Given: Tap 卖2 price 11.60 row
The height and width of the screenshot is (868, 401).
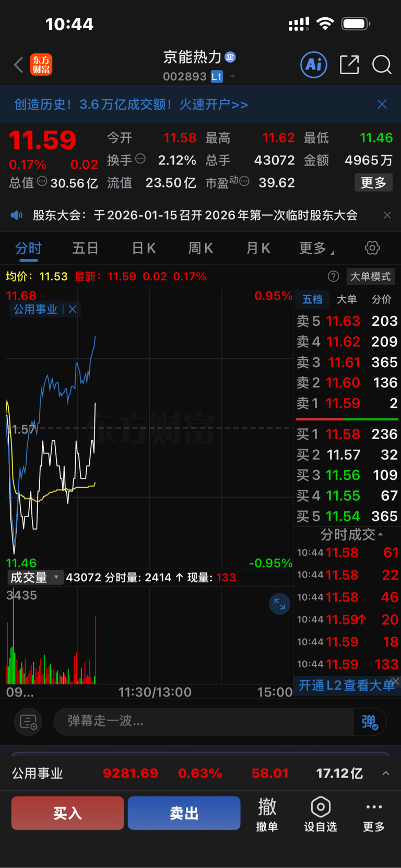Looking at the screenshot, I should (347, 382).
